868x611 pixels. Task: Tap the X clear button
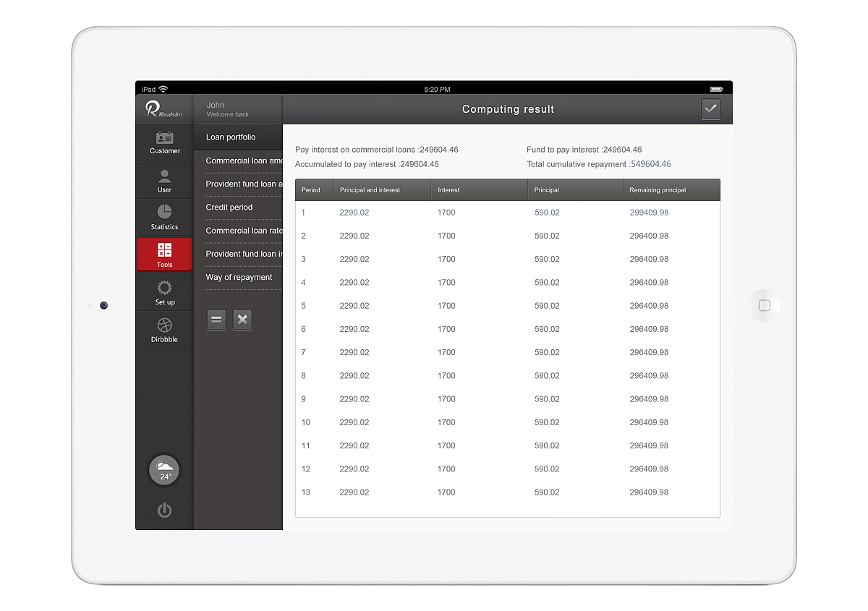tap(242, 320)
